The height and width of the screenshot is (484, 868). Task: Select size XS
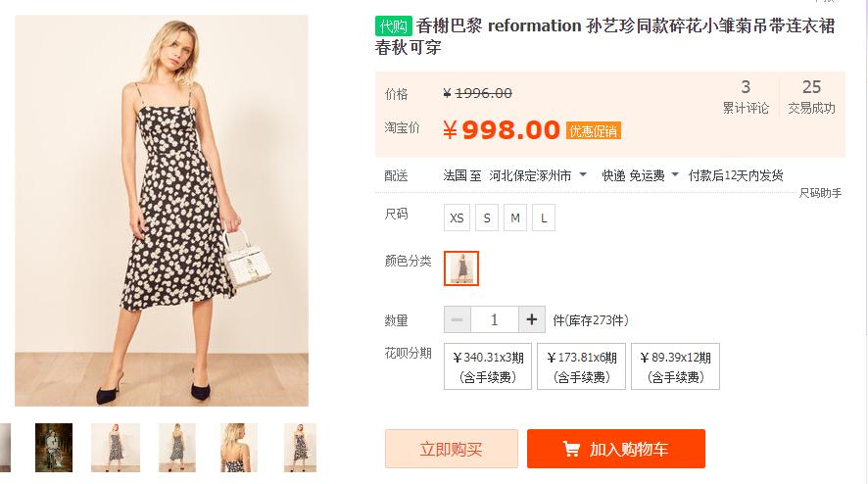click(457, 218)
